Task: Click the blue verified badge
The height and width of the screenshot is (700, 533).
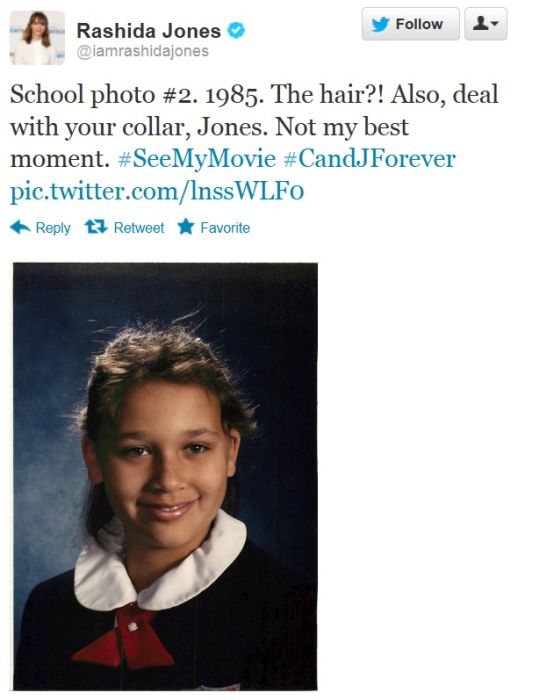Action: [x=236, y=31]
